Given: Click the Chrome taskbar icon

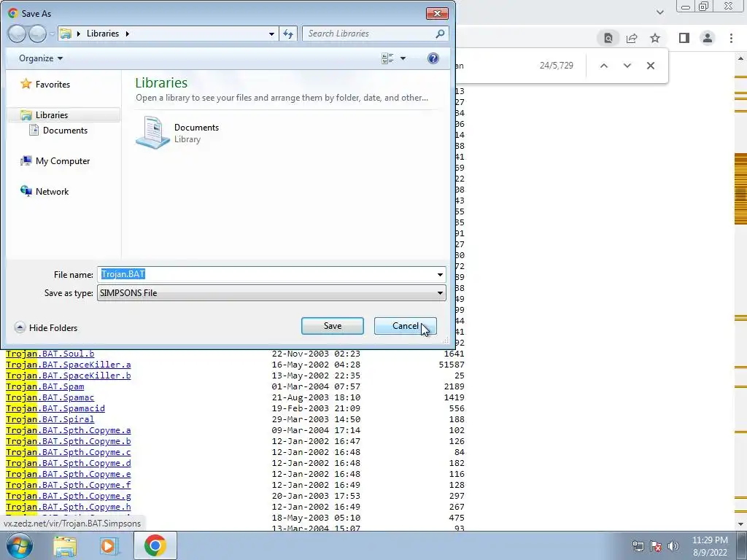Looking at the screenshot, I should (x=155, y=545).
